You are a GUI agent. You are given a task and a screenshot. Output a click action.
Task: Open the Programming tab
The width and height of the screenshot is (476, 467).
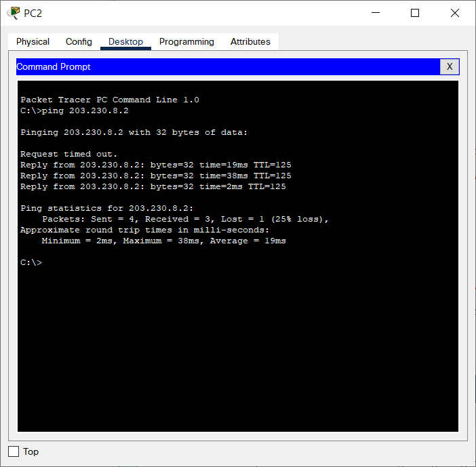(x=186, y=41)
